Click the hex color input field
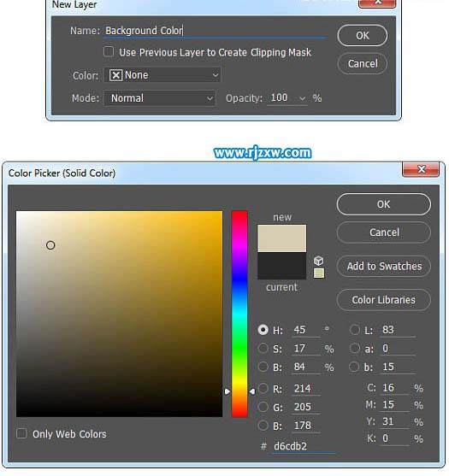This screenshot has height=476, width=449. 304,446
